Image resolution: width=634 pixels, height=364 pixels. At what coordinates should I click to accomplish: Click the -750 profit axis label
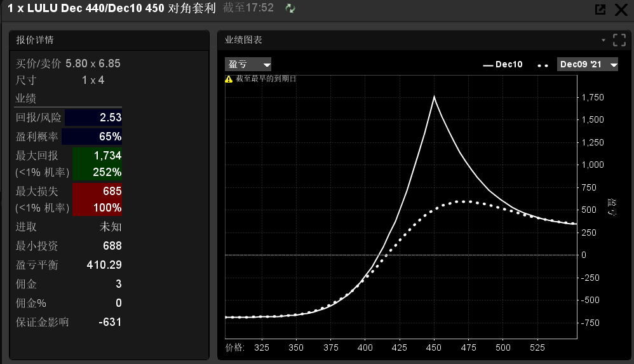point(590,323)
